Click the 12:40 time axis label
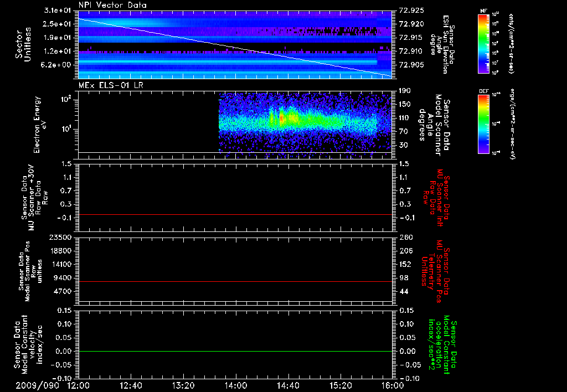This screenshot has width=567, height=392. tap(131, 386)
